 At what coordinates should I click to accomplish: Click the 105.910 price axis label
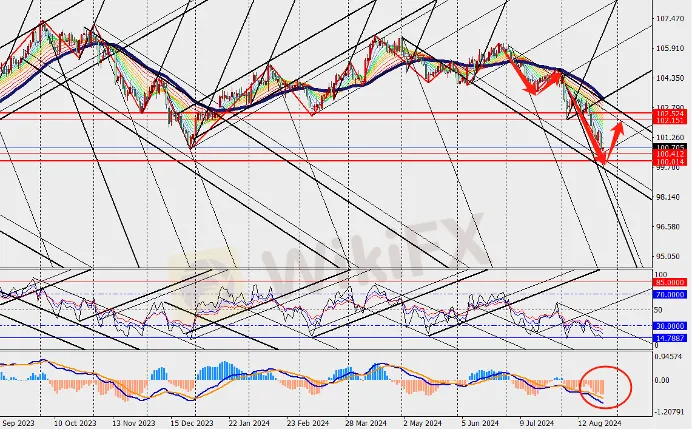670,48
